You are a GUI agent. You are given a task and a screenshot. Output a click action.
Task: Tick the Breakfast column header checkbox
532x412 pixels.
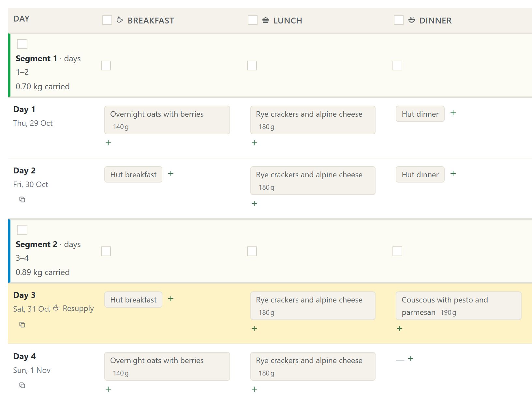pyautogui.click(x=107, y=20)
